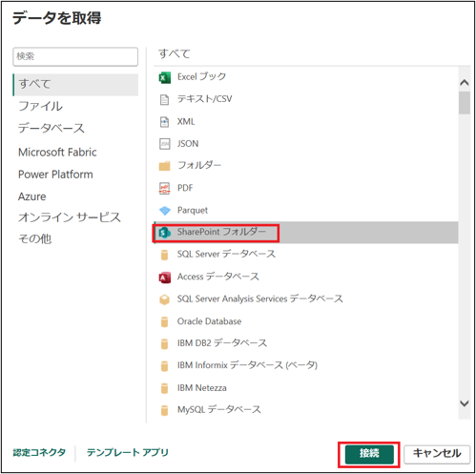476x474 pixels.
Task: Choose the Microsoft Fabric category
Action: pos(57,153)
